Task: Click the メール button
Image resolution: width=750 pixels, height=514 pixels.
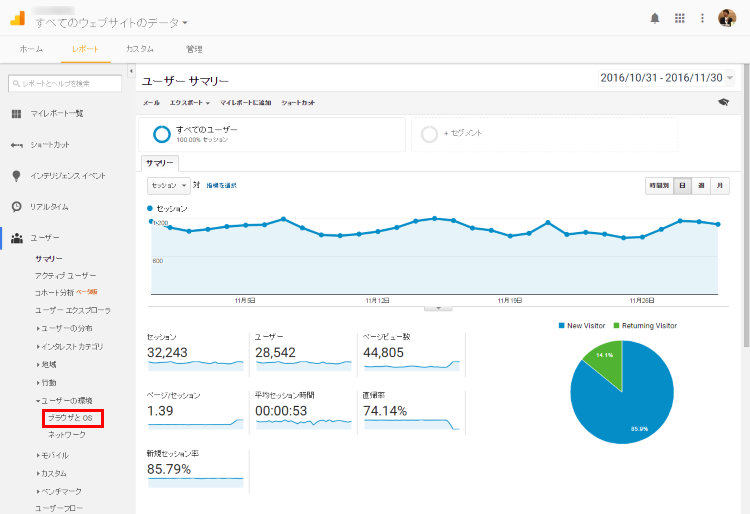Action: pos(151,102)
